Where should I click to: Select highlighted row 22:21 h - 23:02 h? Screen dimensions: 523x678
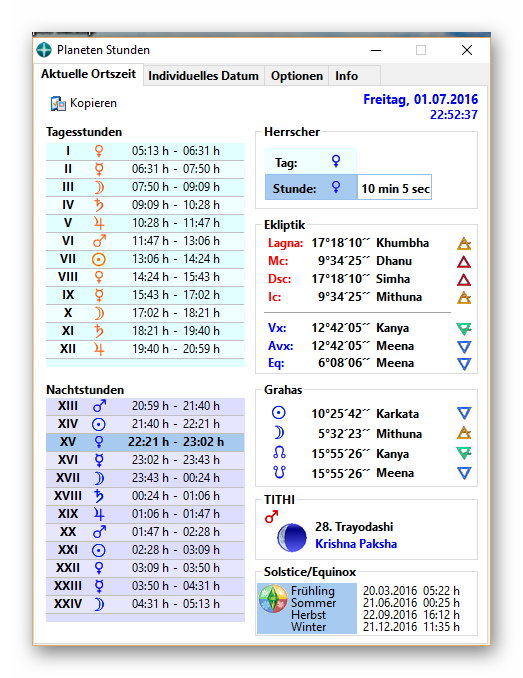pos(145,442)
